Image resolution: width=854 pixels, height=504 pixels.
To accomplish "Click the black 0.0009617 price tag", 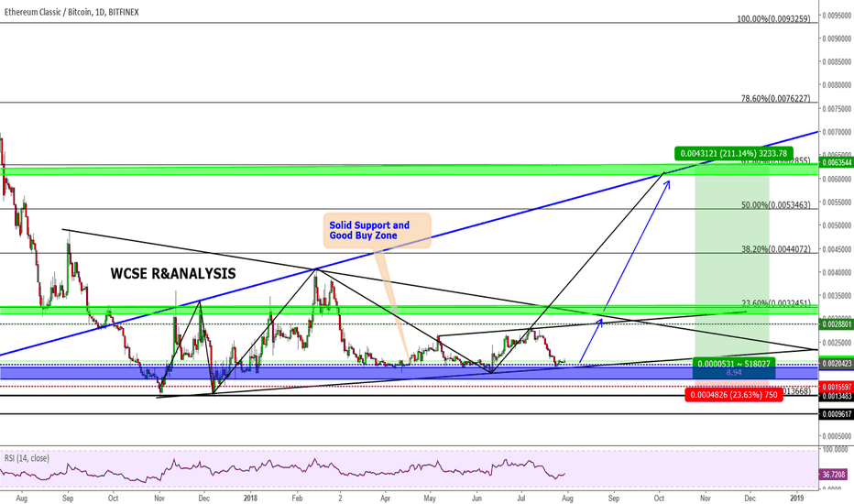I will coord(837,414).
